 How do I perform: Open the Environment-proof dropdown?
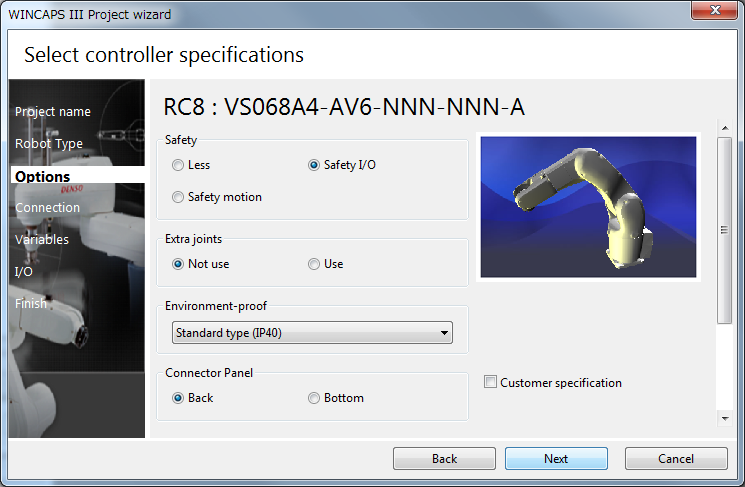[x=311, y=333]
